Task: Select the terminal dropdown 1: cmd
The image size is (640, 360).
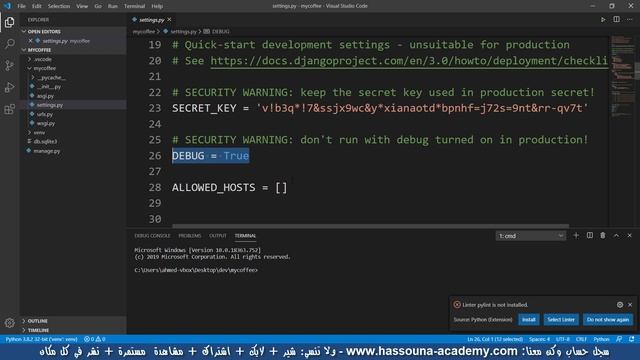Action: (531, 236)
